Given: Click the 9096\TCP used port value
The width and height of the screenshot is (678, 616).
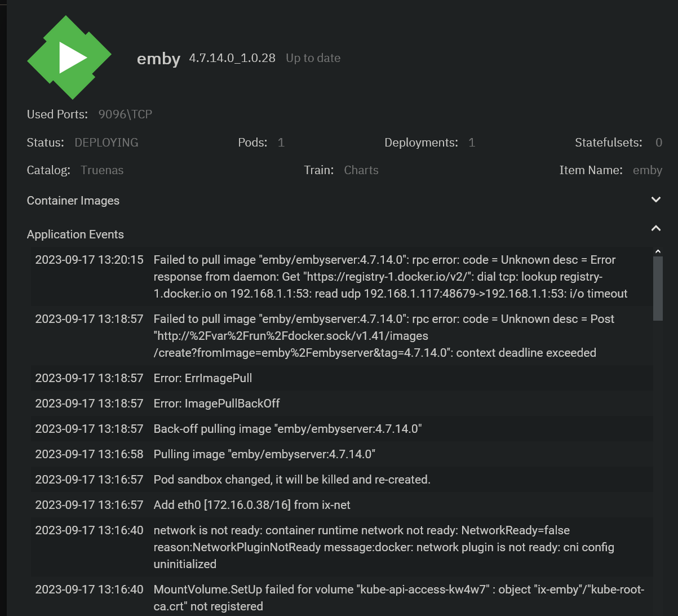Looking at the screenshot, I should 125,114.
